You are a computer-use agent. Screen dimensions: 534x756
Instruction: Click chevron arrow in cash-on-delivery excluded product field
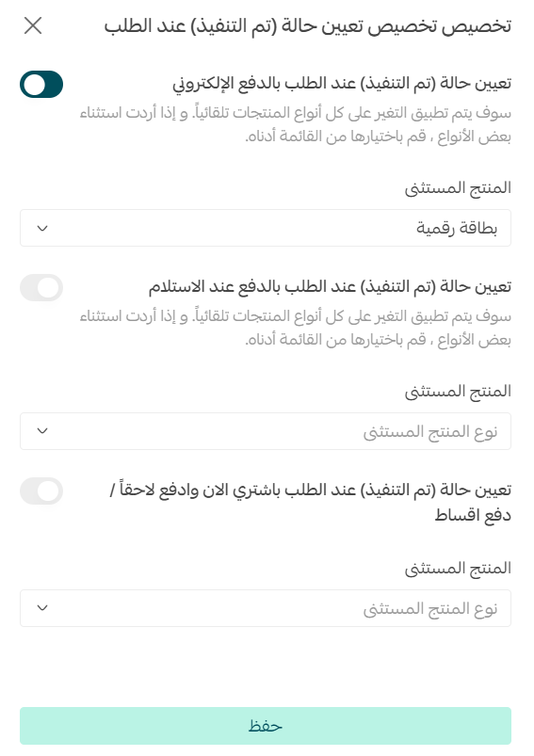[42, 431]
